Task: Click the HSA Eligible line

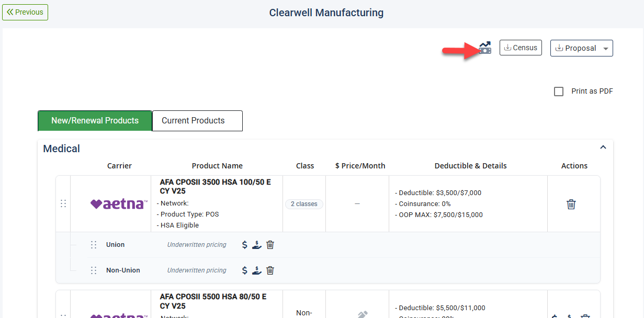Action: point(178,225)
